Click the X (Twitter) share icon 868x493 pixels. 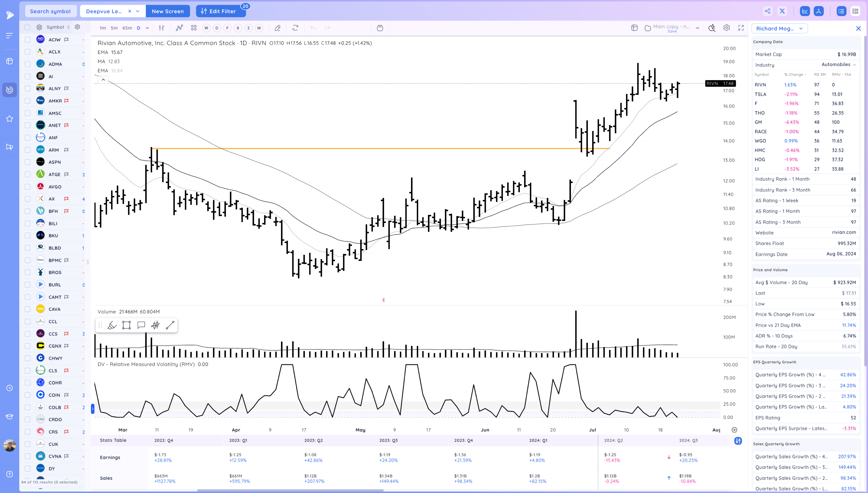pos(782,11)
